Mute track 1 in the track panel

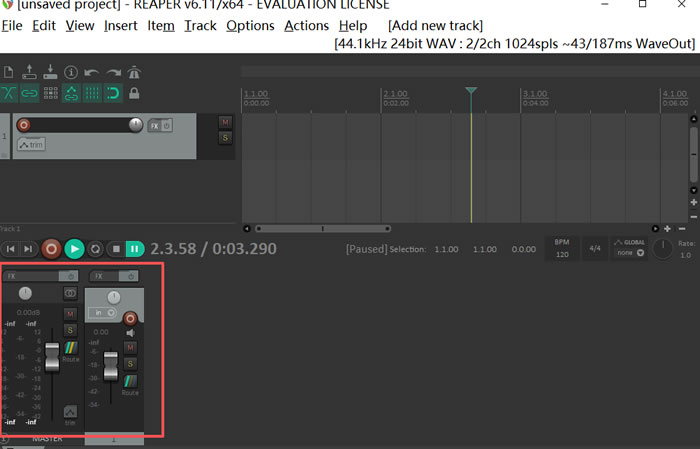[225, 121]
